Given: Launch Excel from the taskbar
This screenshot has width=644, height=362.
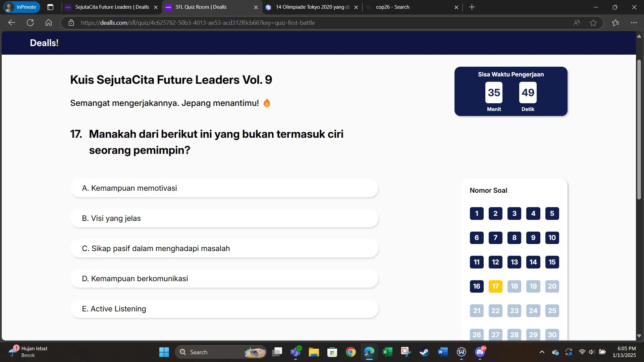Looking at the screenshot, I should pyautogui.click(x=387, y=352).
